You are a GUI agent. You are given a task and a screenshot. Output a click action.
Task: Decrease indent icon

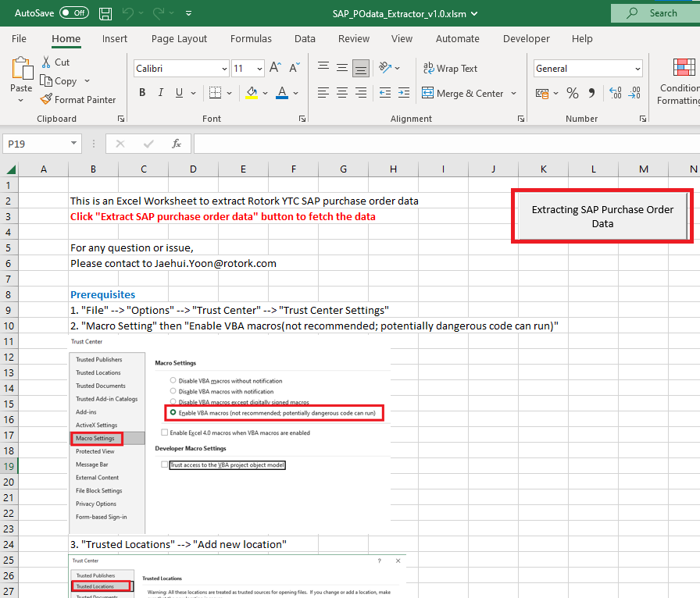[x=385, y=93]
